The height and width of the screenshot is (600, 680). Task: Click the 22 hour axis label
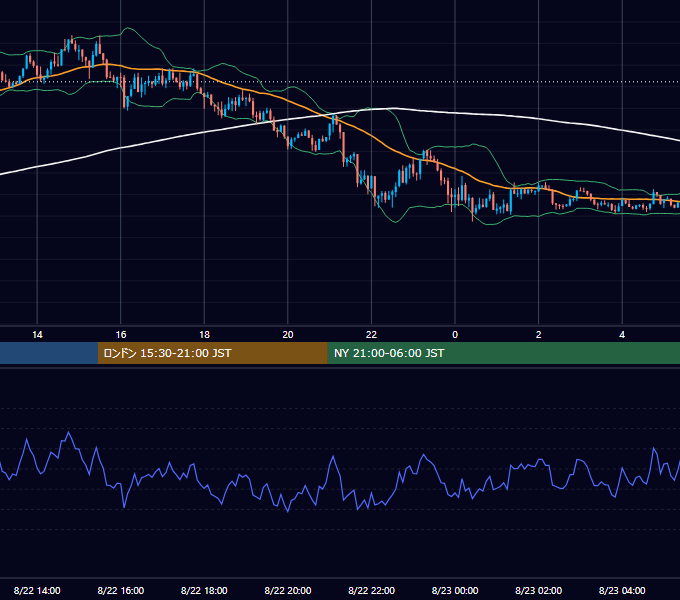click(x=372, y=335)
